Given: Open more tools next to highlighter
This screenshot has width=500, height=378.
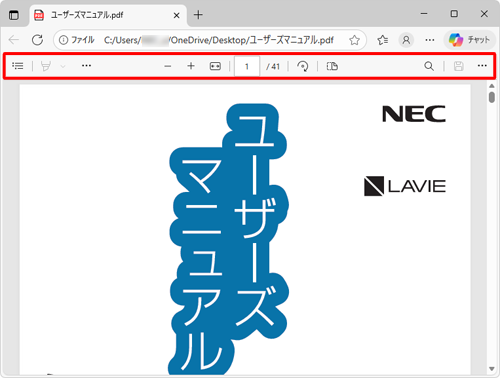Looking at the screenshot, I should click(x=86, y=66).
